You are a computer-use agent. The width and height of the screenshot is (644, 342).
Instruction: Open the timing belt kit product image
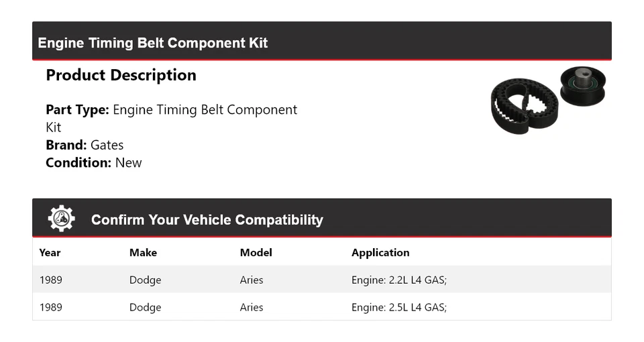(x=548, y=101)
